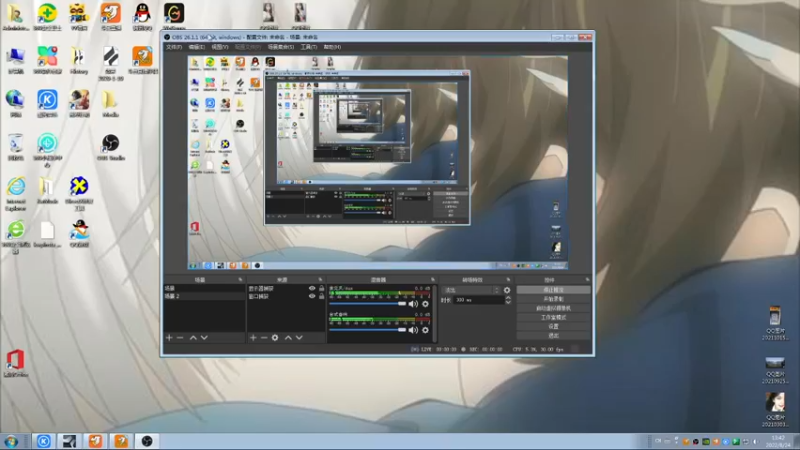800x450 pixels.
Task: Pop out the 转场特效 dock panel
Action: [508, 280]
